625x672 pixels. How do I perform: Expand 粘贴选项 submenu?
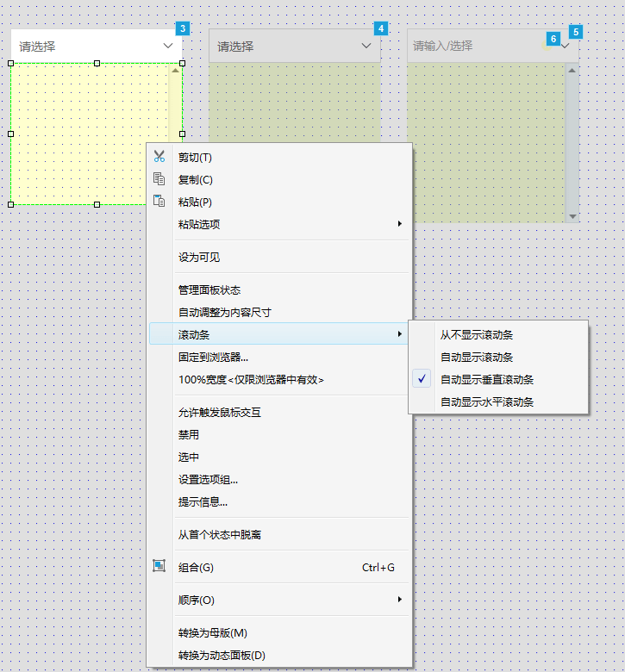click(279, 224)
